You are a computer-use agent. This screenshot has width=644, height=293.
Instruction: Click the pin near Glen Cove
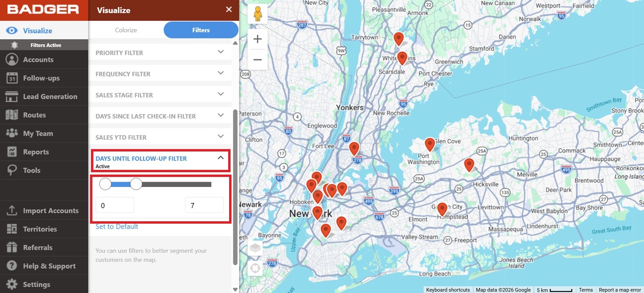coord(429,144)
